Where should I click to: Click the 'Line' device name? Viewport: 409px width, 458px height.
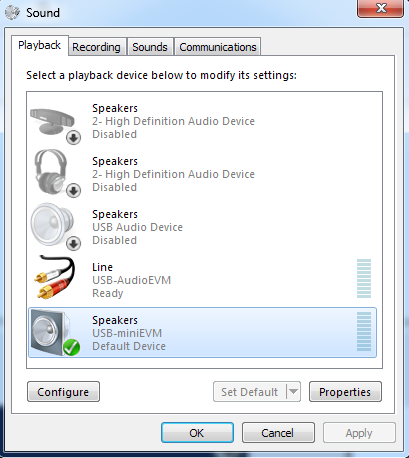(102, 267)
